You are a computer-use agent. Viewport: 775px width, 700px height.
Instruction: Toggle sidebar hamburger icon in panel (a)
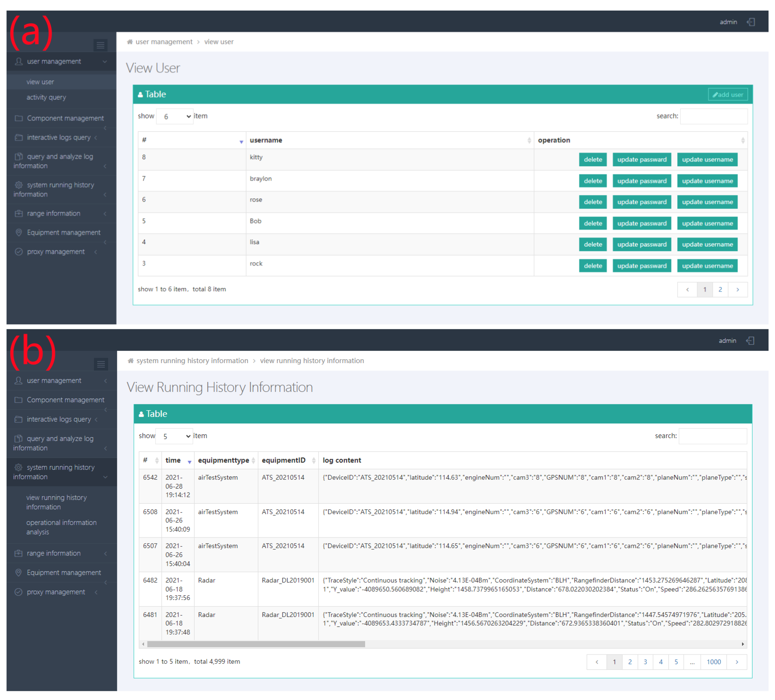(100, 45)
